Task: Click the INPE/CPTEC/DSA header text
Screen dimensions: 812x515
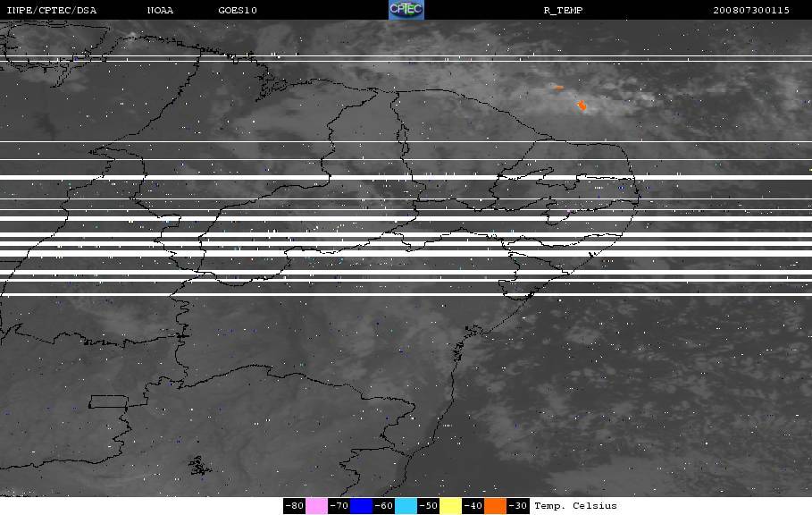Action: (51, 11)
